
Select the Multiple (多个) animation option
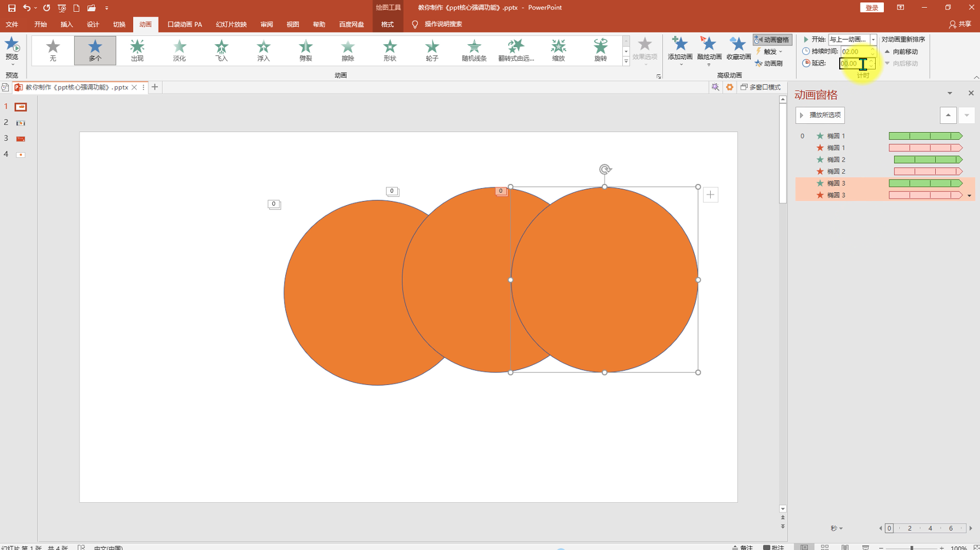click(x=95, y=51)
